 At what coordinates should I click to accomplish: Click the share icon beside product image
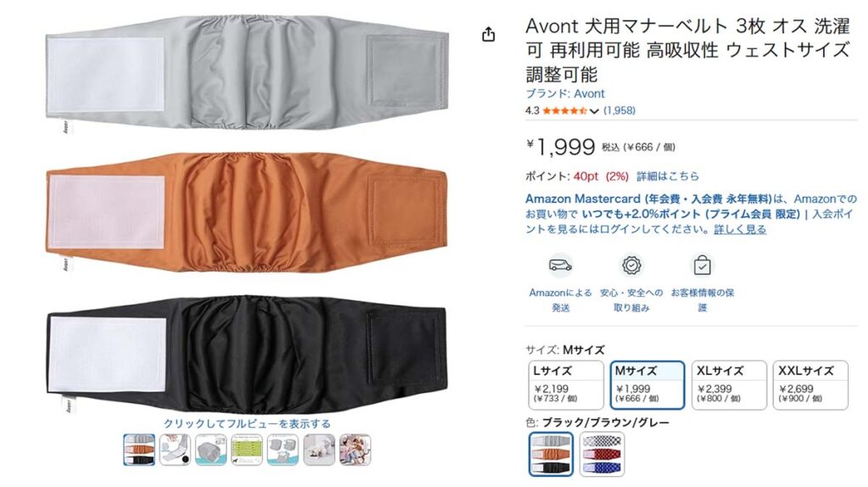(x=488, y=34)
